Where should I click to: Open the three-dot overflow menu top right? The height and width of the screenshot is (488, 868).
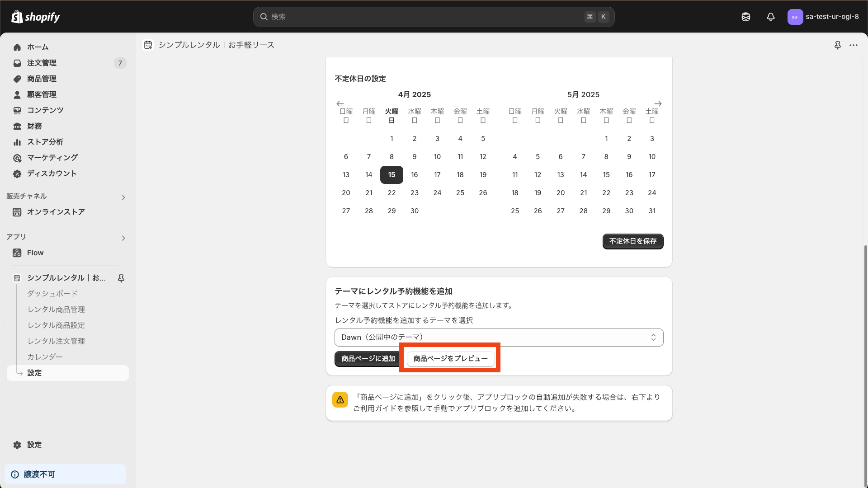(854, 45)
